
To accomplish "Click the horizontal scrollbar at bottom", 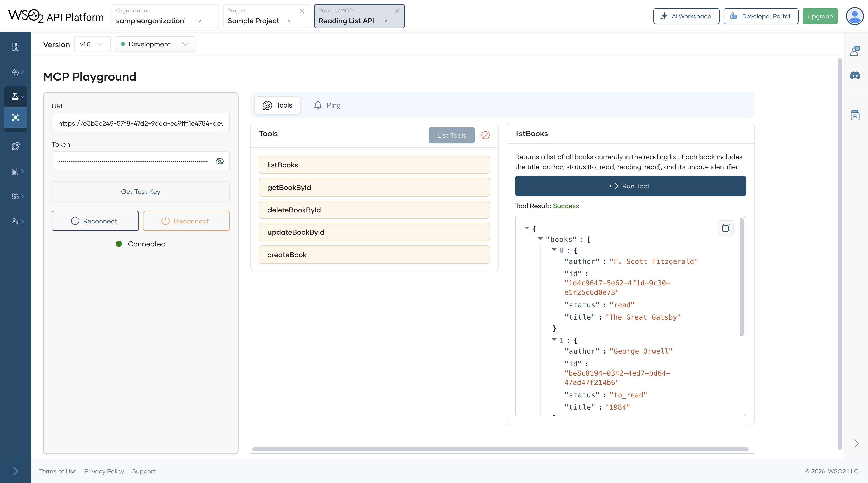I will (500, 449).
